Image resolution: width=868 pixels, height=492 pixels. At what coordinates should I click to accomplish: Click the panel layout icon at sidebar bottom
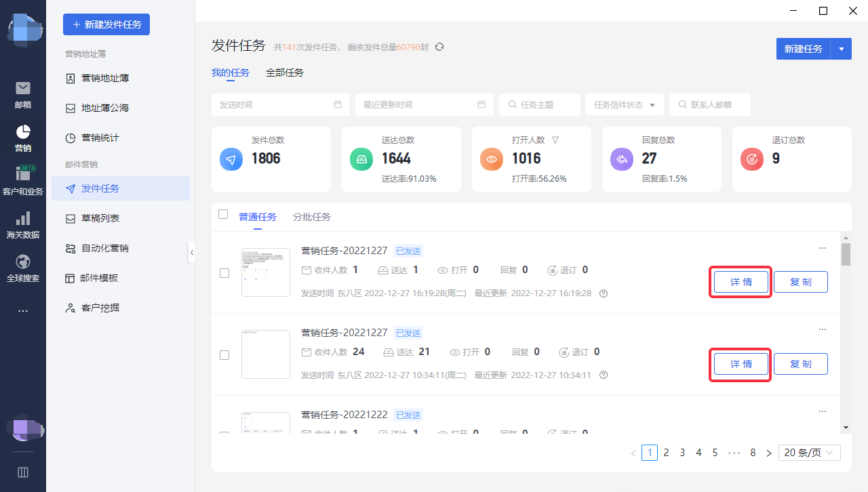pyautogui.click(x=23, y=472)
